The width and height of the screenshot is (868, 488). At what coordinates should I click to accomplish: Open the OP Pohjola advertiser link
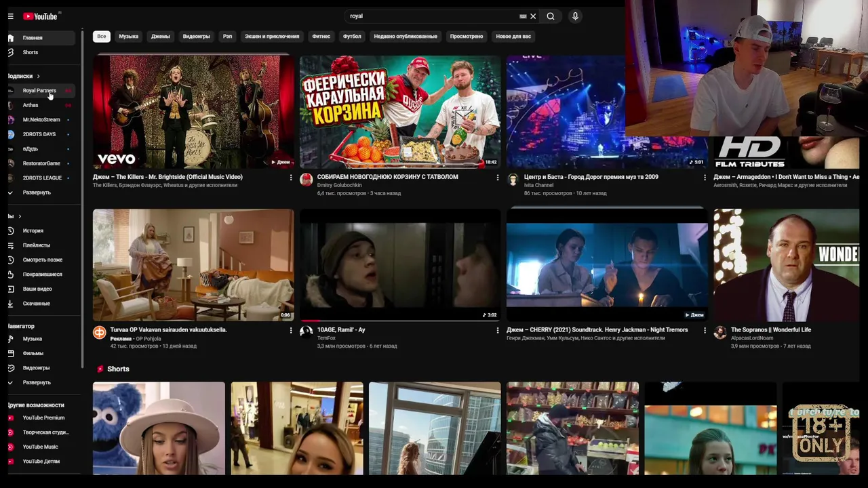tap(149, 338)
